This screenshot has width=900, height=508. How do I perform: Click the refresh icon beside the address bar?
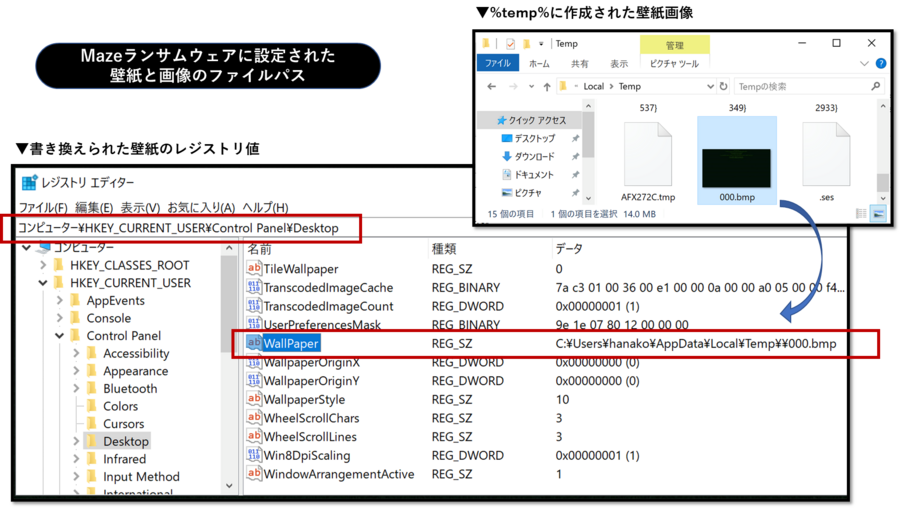tap(723, 86)
